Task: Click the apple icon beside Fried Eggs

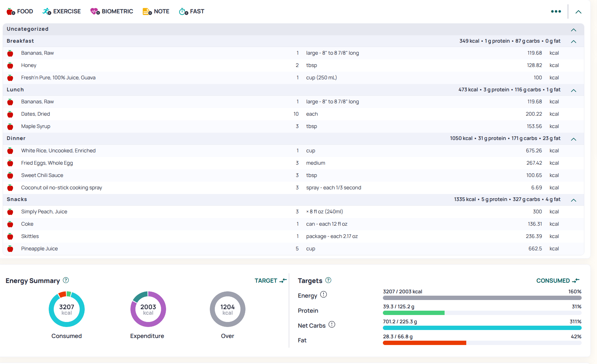Action: click(x=10, y=163)
